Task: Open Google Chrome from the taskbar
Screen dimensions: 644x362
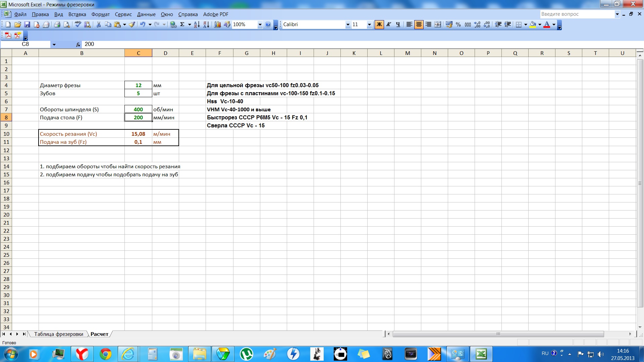Action: 106,354
